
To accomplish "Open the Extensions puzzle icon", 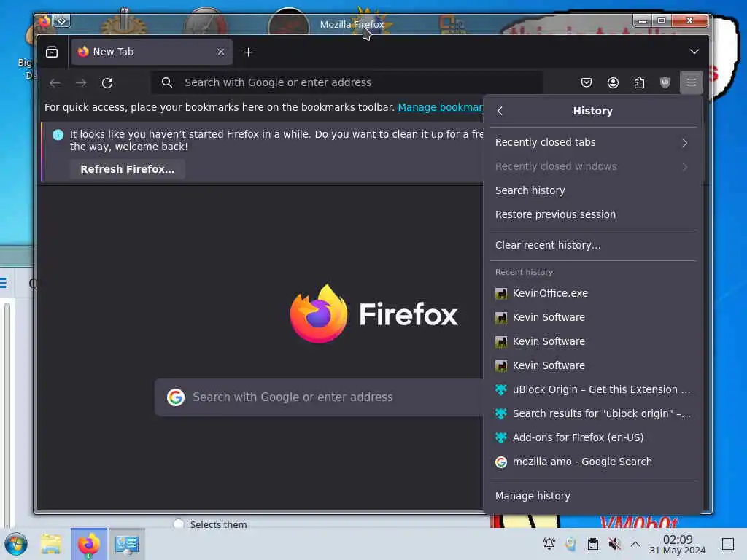I will pyautogui.click(x=639, y=83).
